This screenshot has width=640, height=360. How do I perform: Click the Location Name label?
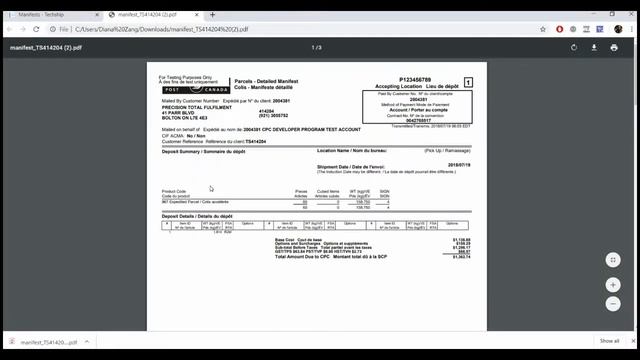pos(351,151)
